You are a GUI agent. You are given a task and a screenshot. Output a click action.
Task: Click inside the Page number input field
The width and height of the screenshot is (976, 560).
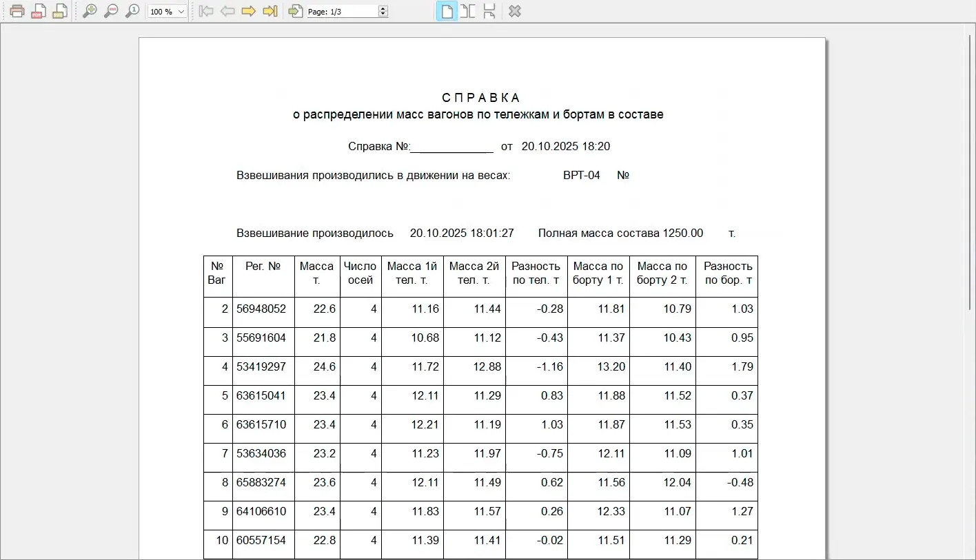tap(345, 10)
